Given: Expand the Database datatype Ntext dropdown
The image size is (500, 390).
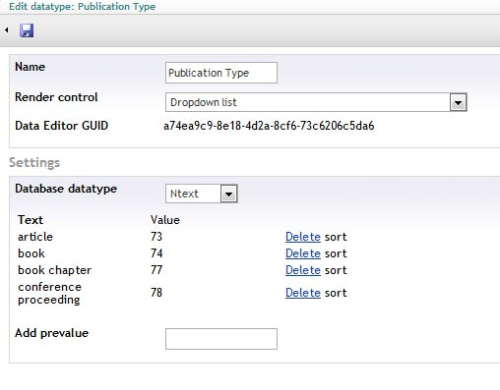Looking at the screenshot, I should pyautogui.click(x=229, y=194).
